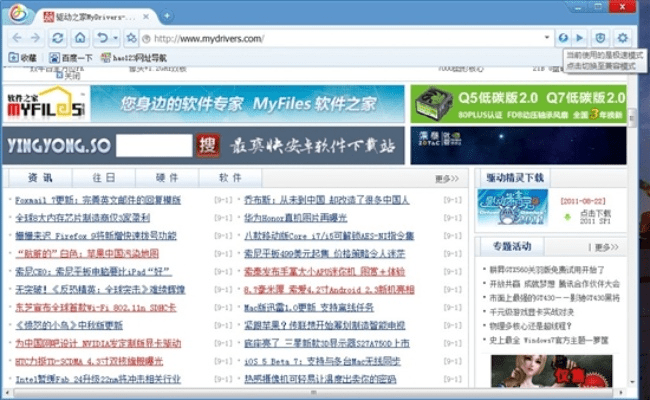Image resolution: width=650 pixels, height=400 pixels.
Task: Click the YINGYONG.SO search box
Action: (x=154, y=145)
